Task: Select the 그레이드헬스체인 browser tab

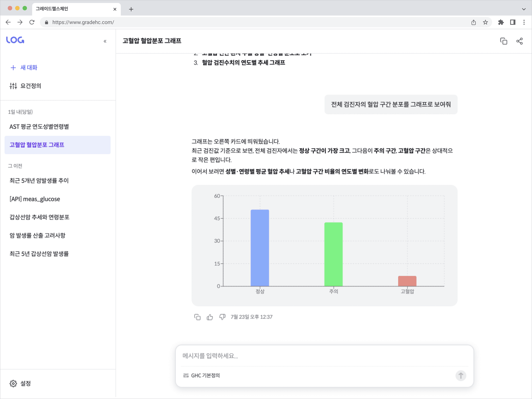Action: [x=76, y=9]
